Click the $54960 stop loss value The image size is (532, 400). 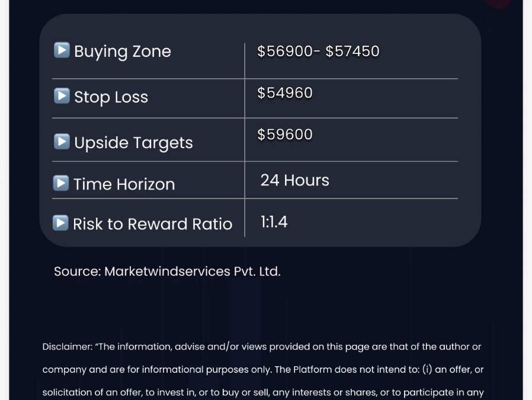[284, 93]
